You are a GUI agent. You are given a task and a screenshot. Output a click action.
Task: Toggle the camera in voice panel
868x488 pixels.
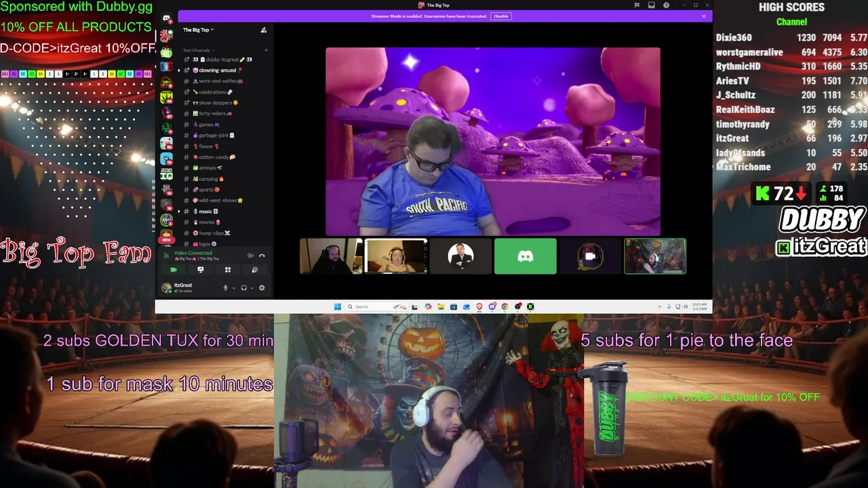174,270
